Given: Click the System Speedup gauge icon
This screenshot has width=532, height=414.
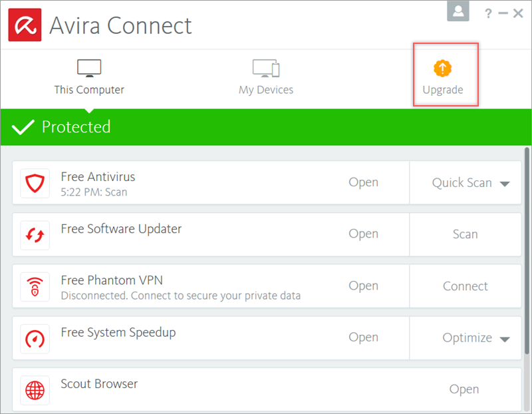Looking at the screenshot, I should click(x=35, y=339).
